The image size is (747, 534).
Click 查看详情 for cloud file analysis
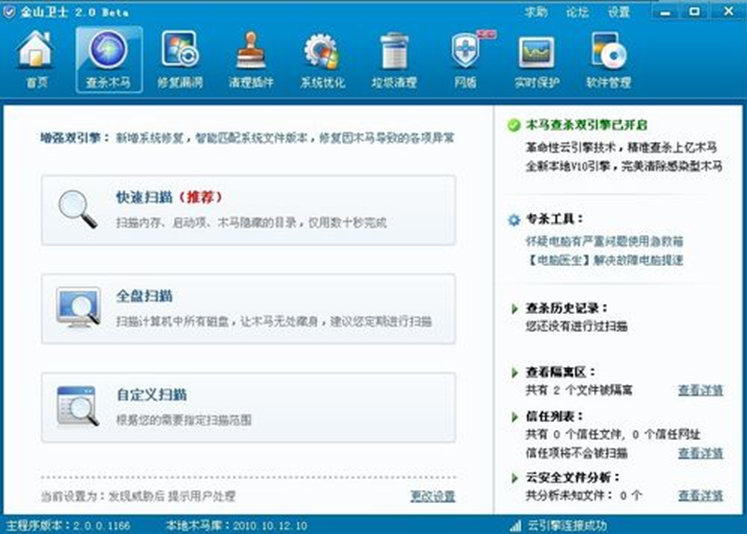tap(700, 496)
